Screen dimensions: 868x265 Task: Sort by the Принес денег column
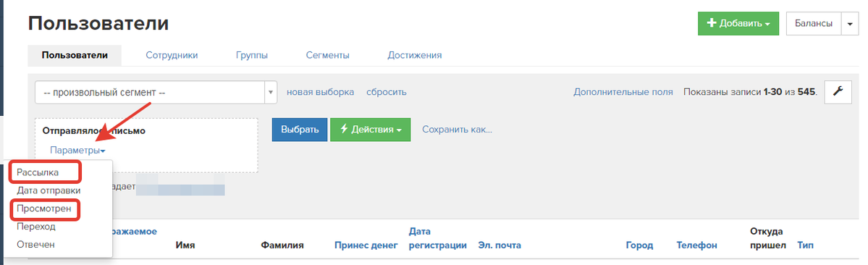366,245
